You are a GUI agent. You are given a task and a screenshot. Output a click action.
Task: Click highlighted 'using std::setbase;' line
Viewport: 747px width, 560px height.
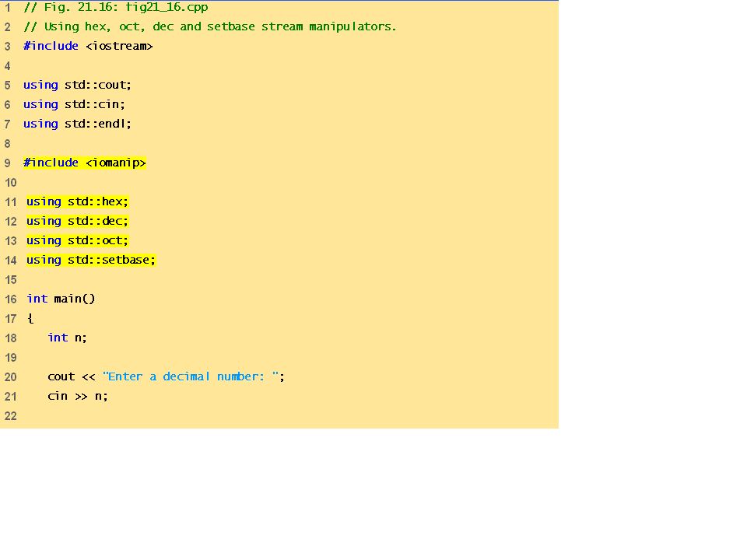(x=90, y=260)
